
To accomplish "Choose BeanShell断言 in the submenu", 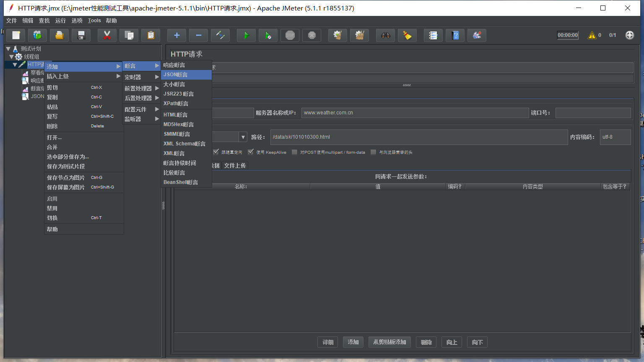I will pos(187,182).
